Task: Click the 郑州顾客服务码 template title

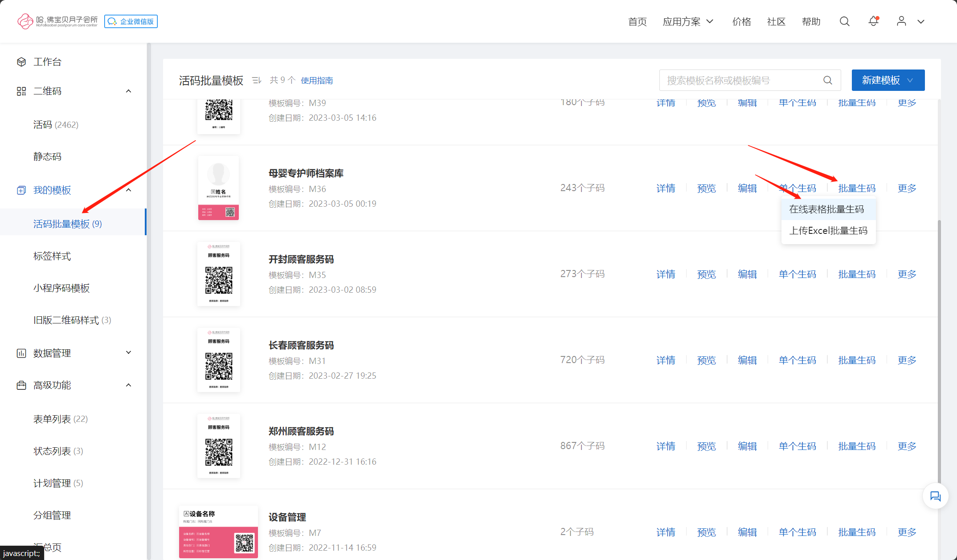Action: coord(301,431)
